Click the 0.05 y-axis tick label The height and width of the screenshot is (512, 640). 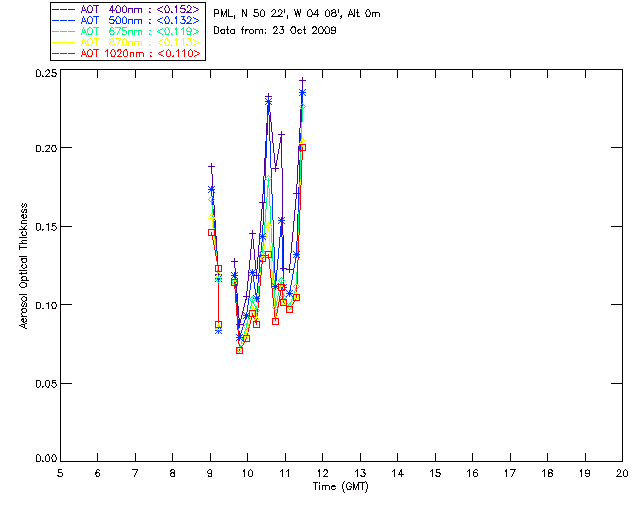[x=46, y=384]
